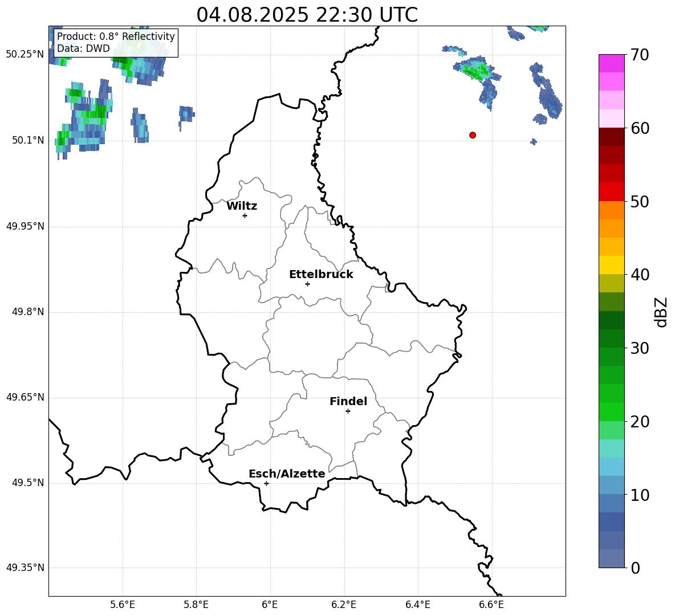Click the 70 tick label on colorbar
675x616 pixels.
(640, 55)
